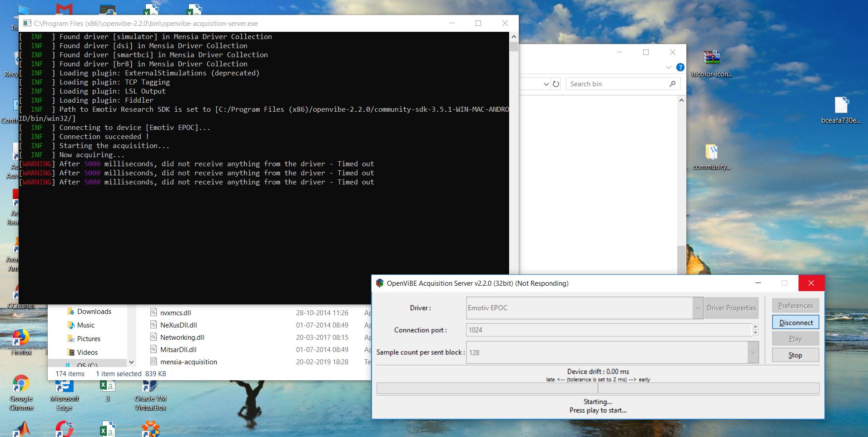Stop the acquisition with Stop button

click(795, 355)
